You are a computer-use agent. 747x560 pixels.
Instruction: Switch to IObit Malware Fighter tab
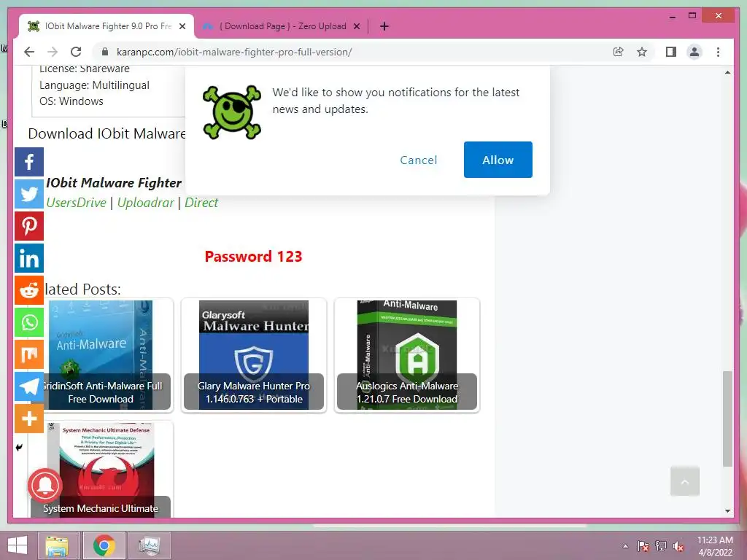(x=107, y=26)
